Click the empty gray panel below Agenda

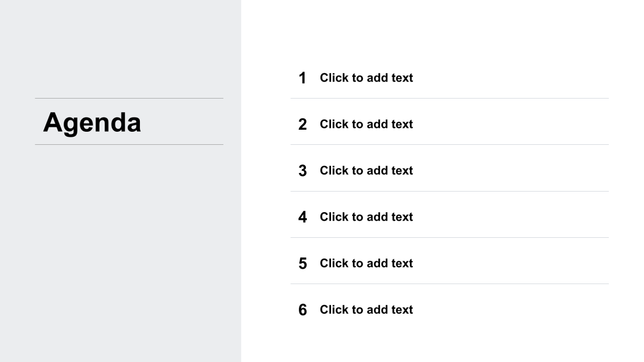point(120,251)
